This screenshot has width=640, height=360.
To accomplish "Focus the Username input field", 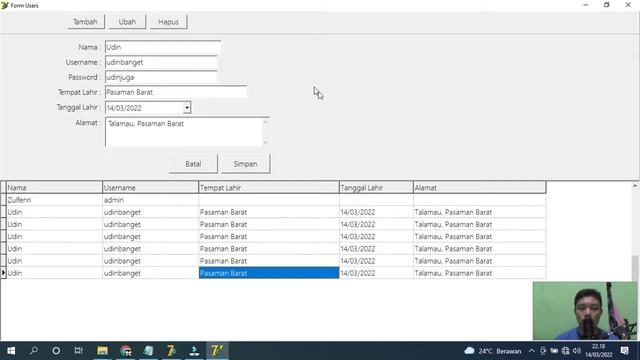I will click(x=161, y=62).
